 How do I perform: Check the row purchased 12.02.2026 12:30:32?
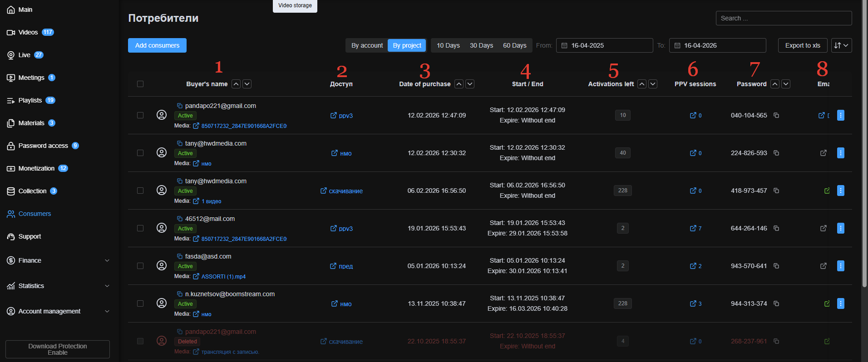(140, 153)
